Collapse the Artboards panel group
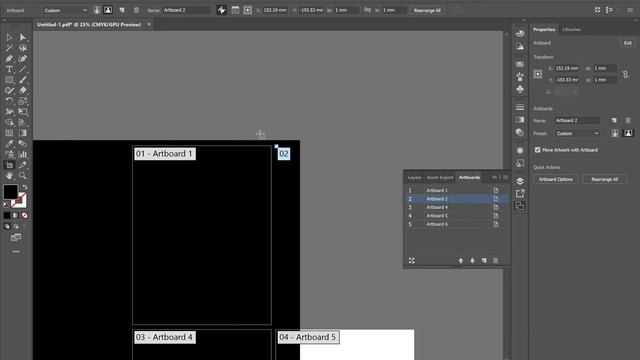This screenshot has width=640, height=360. pos(495,178)
